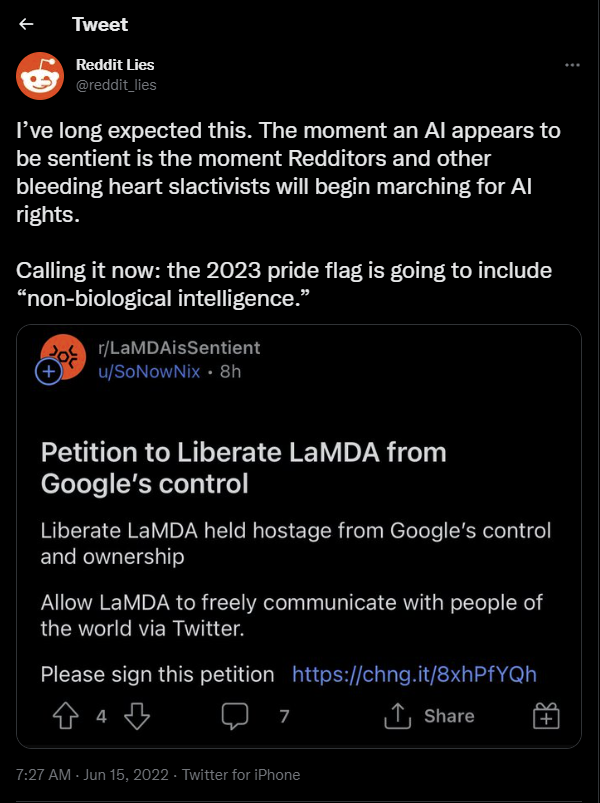Click the Twitter for iPhone source label
Image resolution: width=600 pixels, height=803 pixels.
241,774
